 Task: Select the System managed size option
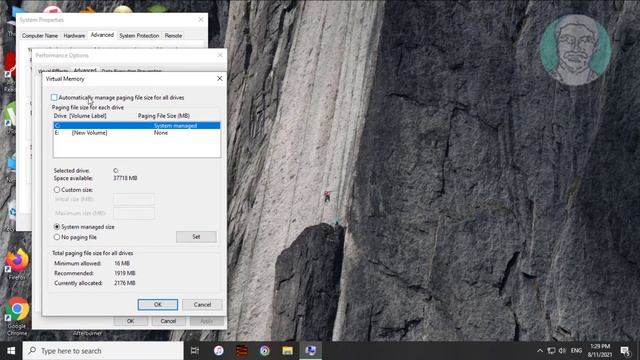click(x=57, y=227)
